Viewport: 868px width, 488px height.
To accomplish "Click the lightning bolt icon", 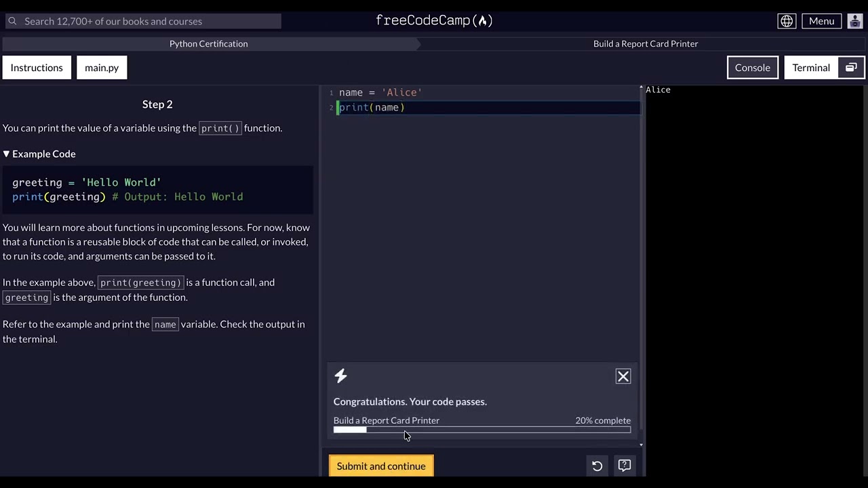I will 340,375.
